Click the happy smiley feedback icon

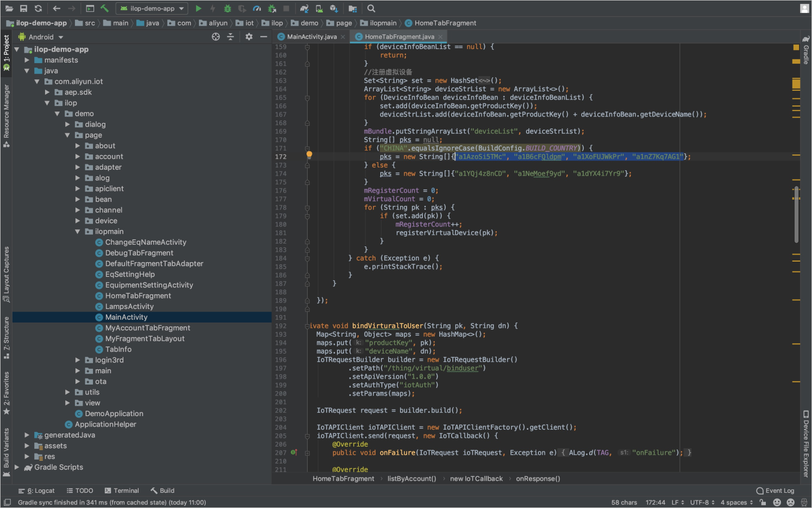click(x=777, y=503)
